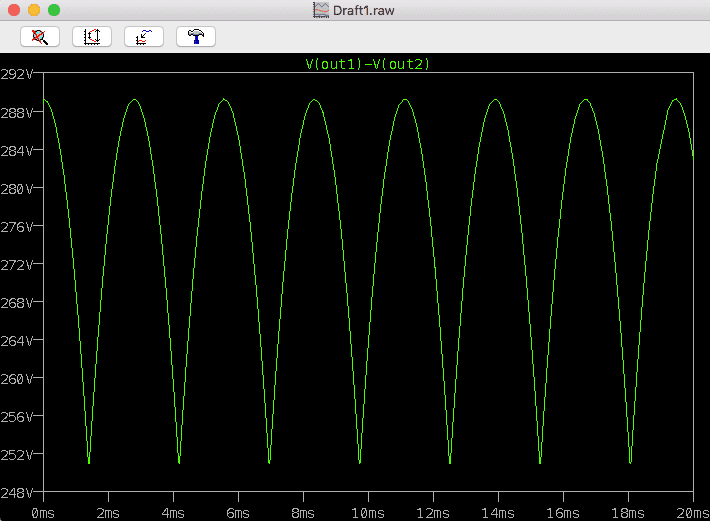
Task: Click the Draft1.raw window title text
Action: click(364, 9)
